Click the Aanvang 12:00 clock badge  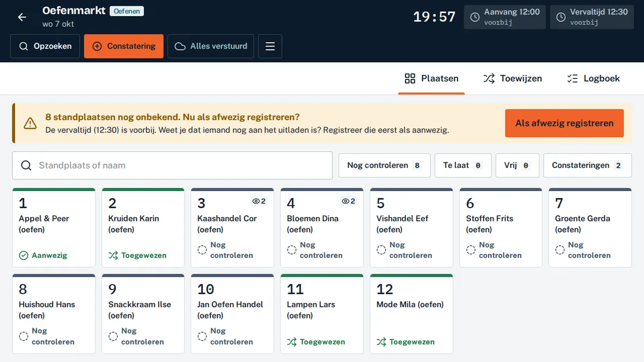504,17
